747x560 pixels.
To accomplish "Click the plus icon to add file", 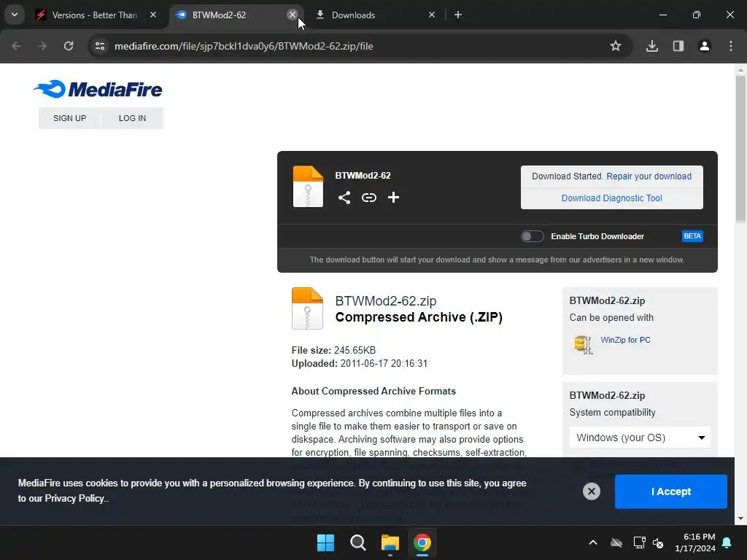I will 393,197.
